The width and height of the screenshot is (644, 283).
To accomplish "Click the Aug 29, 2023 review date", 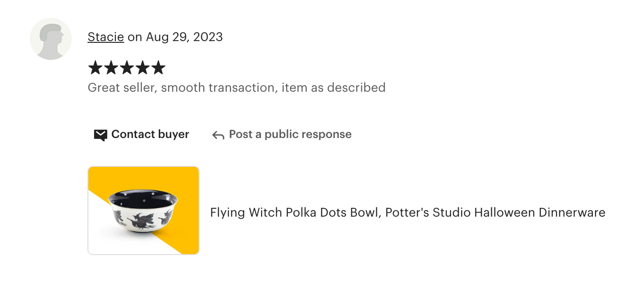I will click(184, 37).
